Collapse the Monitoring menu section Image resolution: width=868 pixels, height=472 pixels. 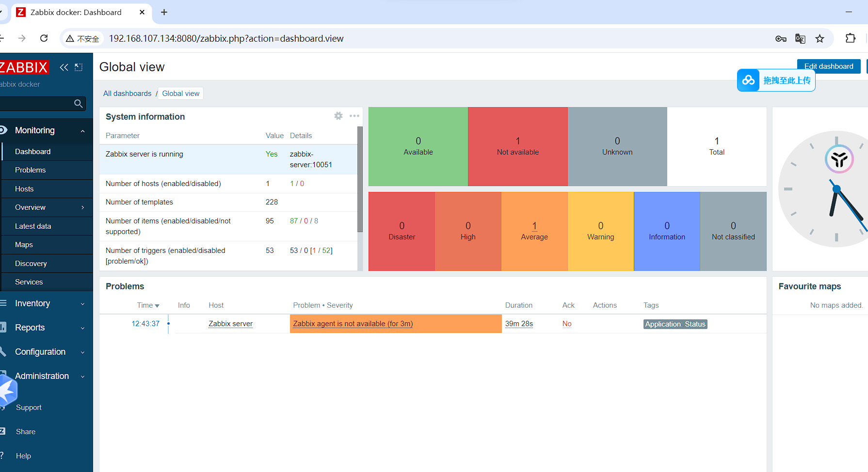(83, 131)
